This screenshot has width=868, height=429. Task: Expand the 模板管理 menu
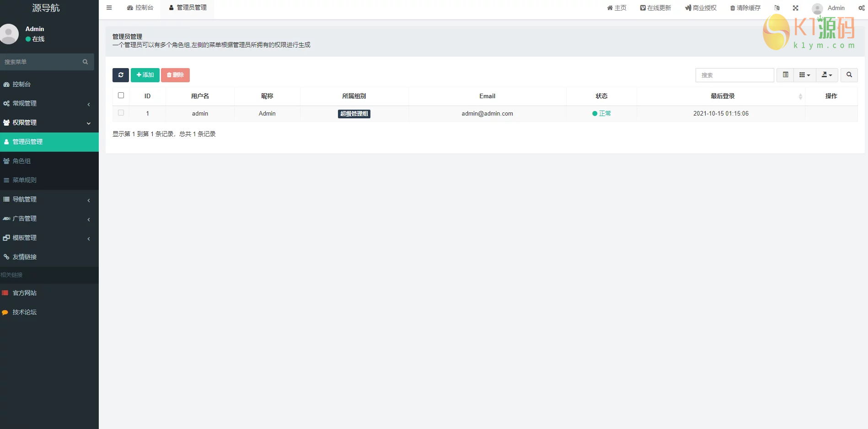(x=49, y=238)
